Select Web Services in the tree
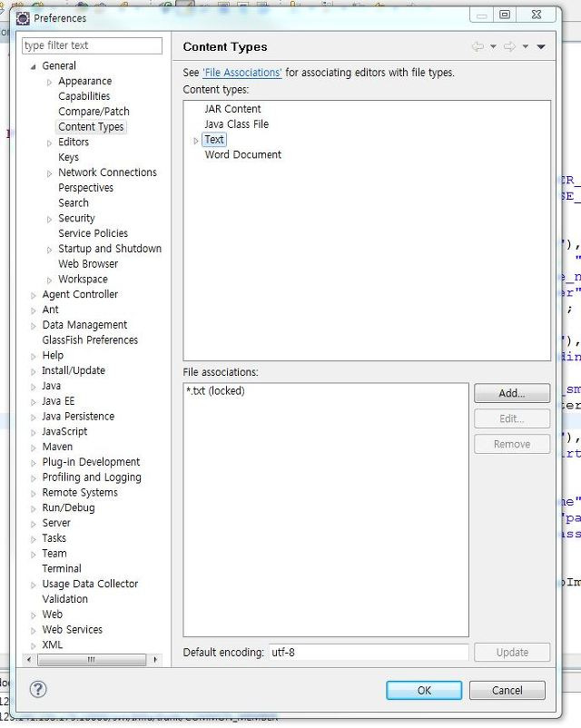Screen dimensions: 581x728 72,630
